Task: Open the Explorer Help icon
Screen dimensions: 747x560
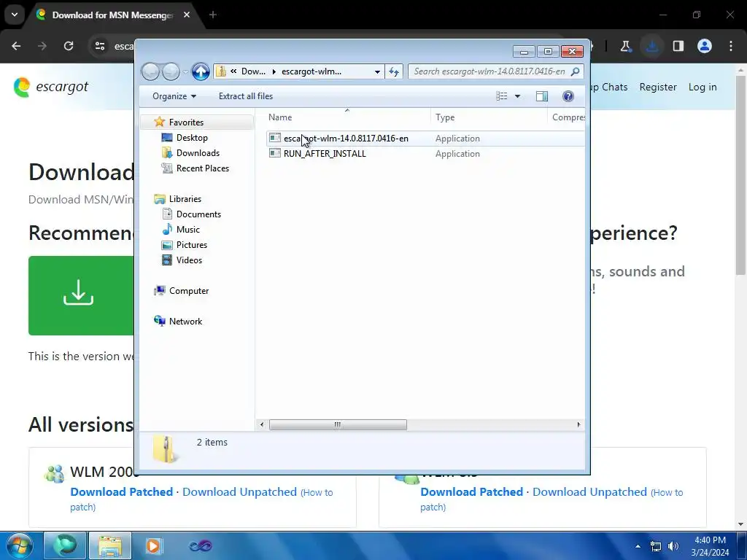Action: [x=568, y=96]
